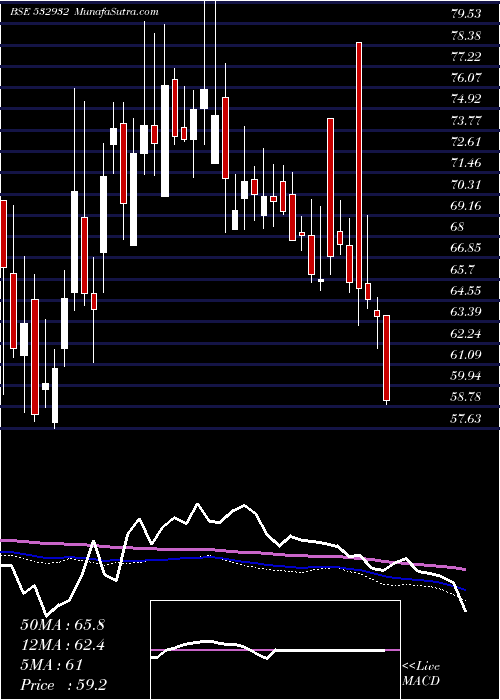Click the Price : 59.2 reading

[63, 685]
